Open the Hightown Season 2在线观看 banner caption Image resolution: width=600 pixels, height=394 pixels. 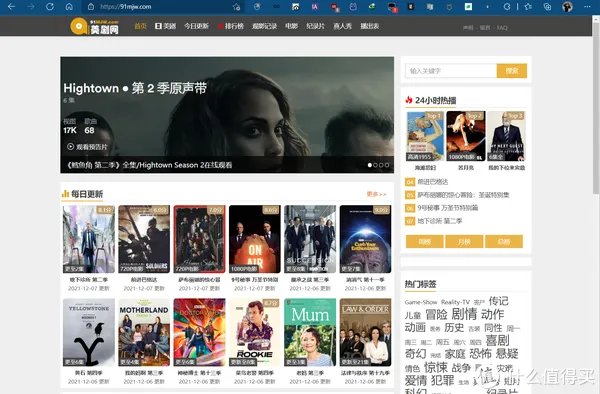click(x=150, y=165)
